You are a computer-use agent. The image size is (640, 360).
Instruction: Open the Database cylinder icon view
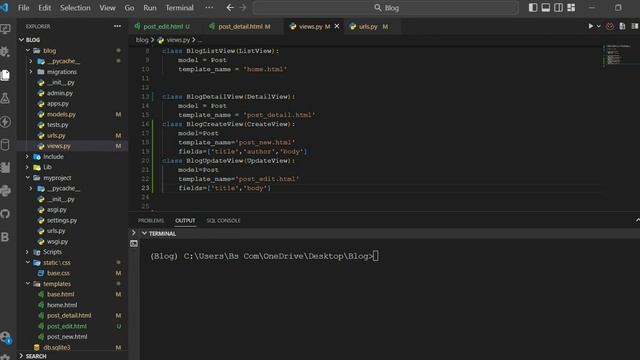point(5,144)
